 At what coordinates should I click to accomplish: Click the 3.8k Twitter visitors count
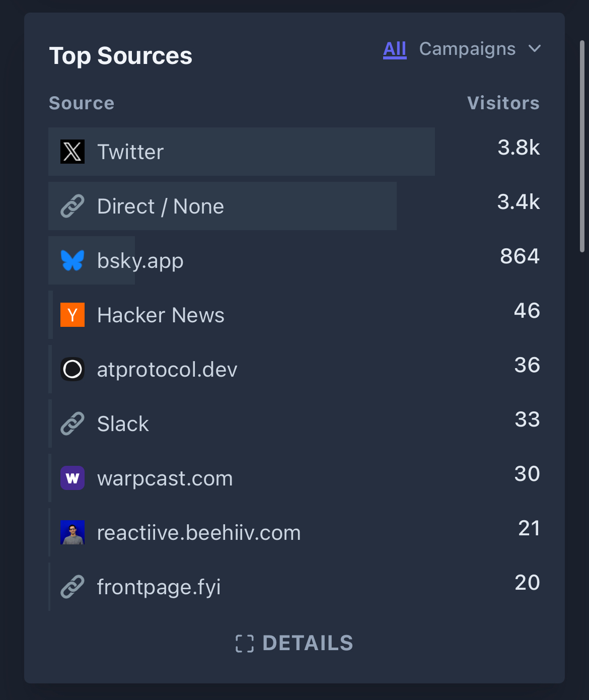click(x=519, y=148)
